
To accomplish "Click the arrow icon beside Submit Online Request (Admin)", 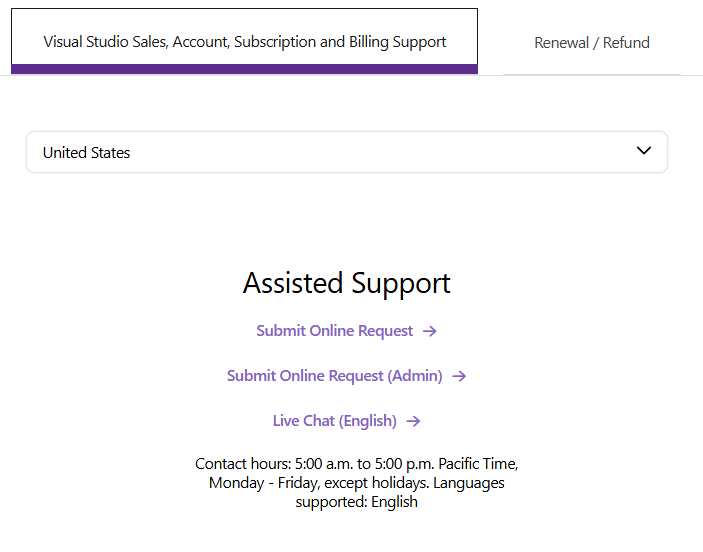I will click(x=459, y=376).
